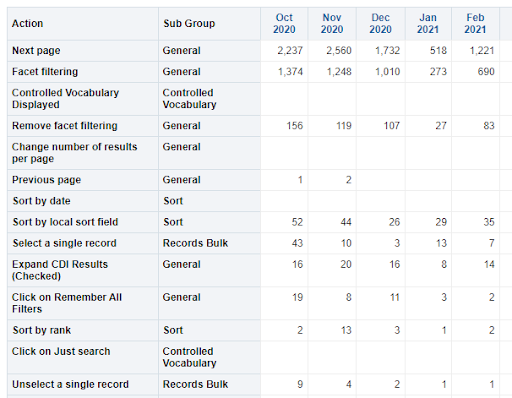This screenshot has width=512, height=398.
Task: Click Nov 2020 value 13 for Sort by rank
Action: tap(346, 330)
